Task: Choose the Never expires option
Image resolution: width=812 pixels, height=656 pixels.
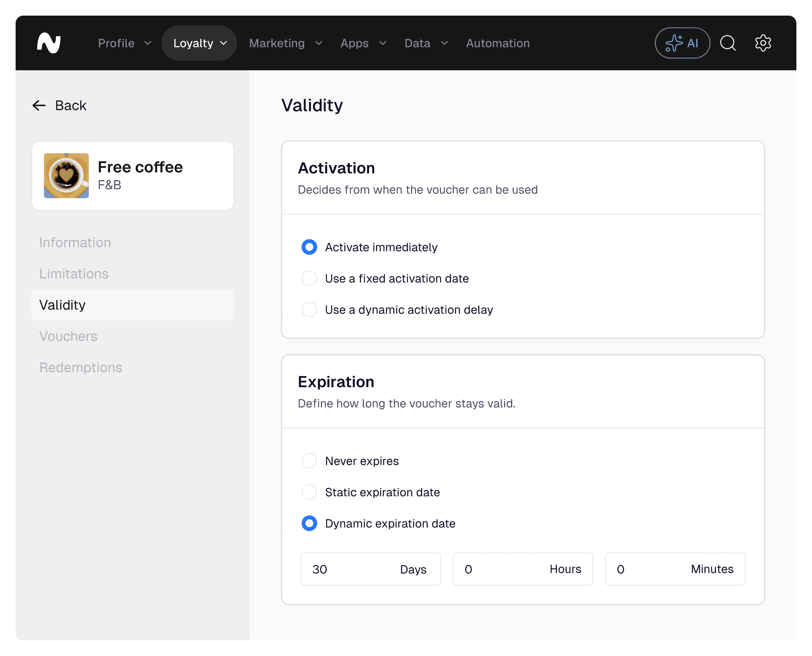Action: 309,461
